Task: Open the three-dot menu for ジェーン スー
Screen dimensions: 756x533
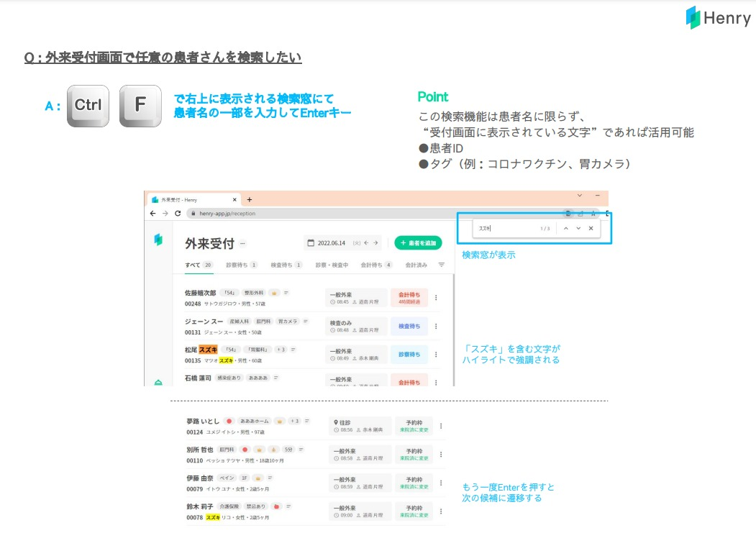Action: tap(436, 327)
